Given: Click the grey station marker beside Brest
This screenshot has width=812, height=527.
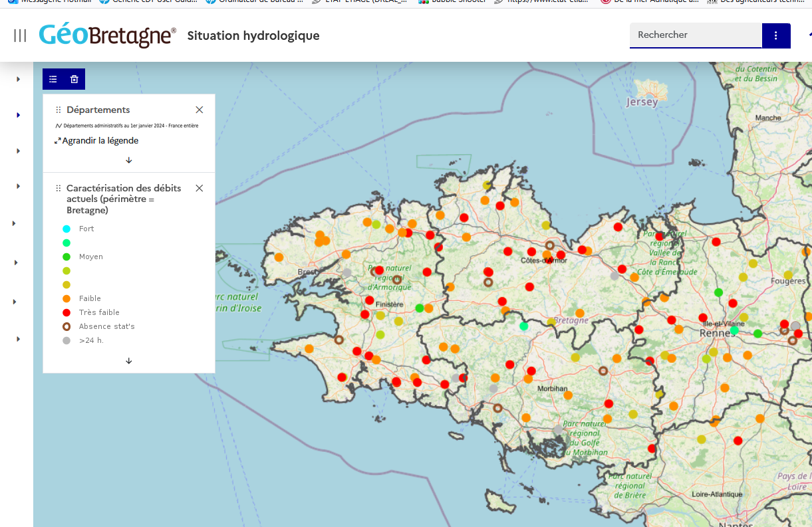Looking at the screenshot, I should coord(346,272).
